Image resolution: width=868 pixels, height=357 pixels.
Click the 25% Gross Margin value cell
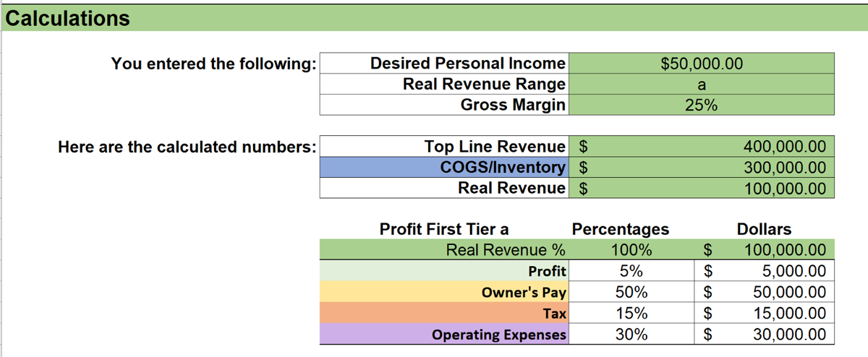point(702,105)
